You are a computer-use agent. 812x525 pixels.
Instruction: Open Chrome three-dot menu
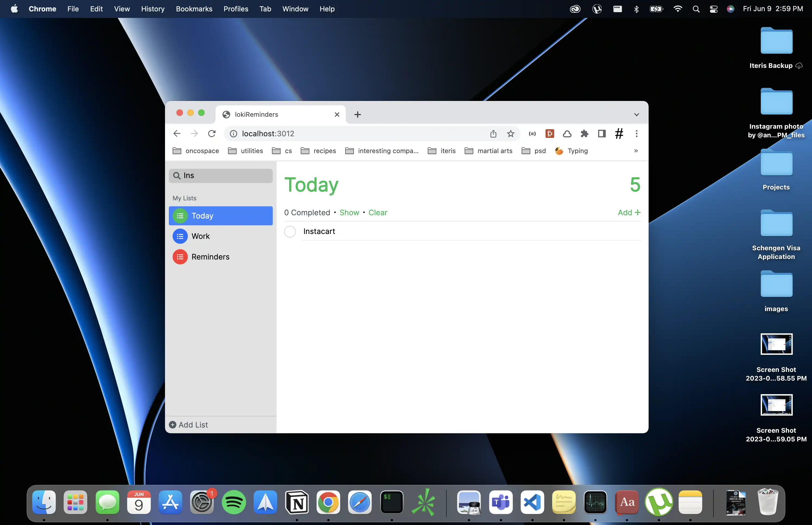coord(636,134)
